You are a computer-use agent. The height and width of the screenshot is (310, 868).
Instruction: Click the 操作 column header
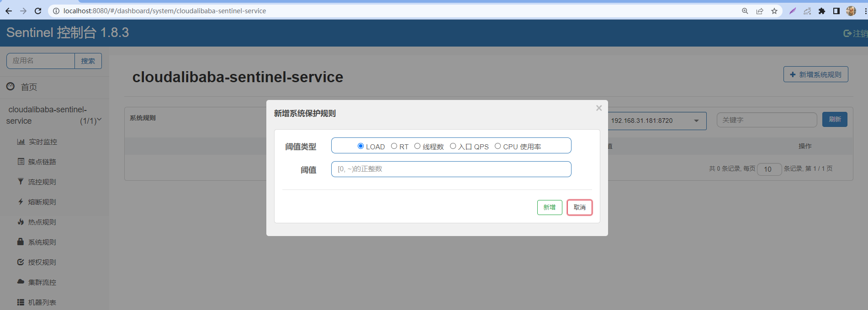(x=805, y=146)
